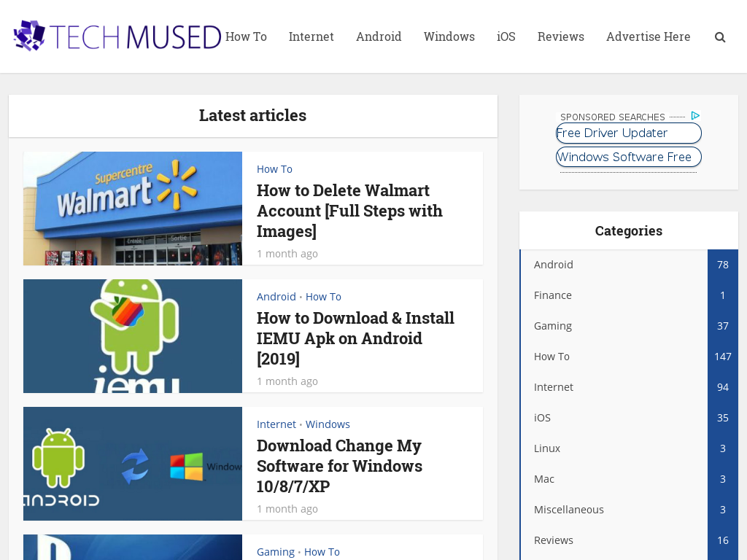Click the 147 count badge for How To
Screen dimensions: 747x560
[723, 357]
